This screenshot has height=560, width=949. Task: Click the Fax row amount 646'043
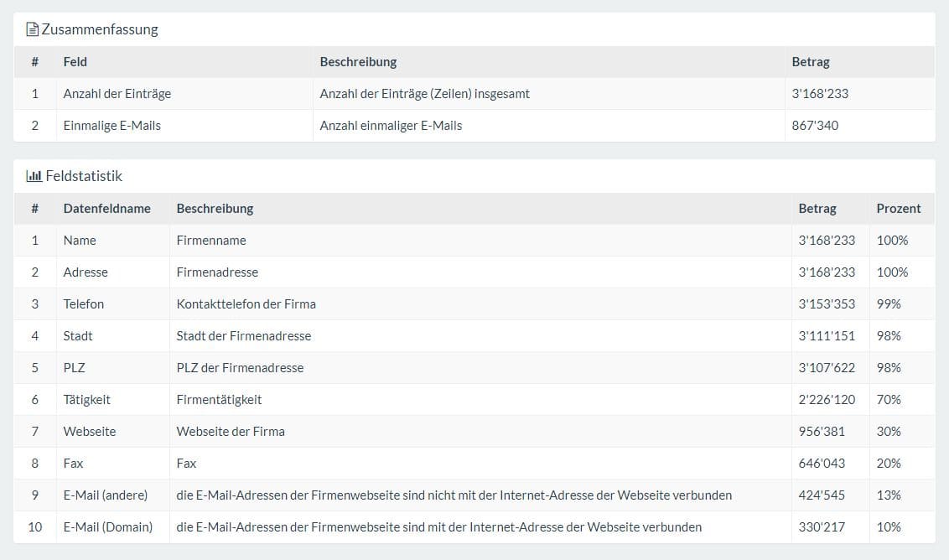pos(822,463)
